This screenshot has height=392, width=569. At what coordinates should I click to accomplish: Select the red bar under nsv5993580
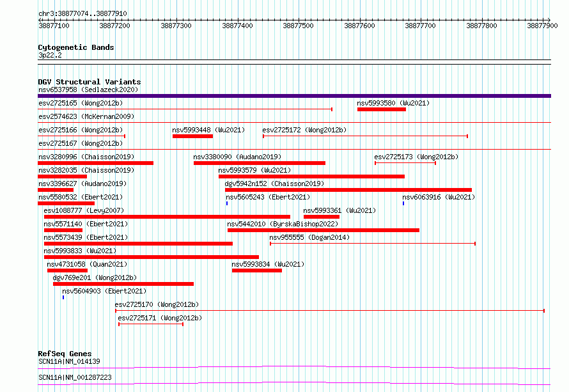tap(382, 109)
